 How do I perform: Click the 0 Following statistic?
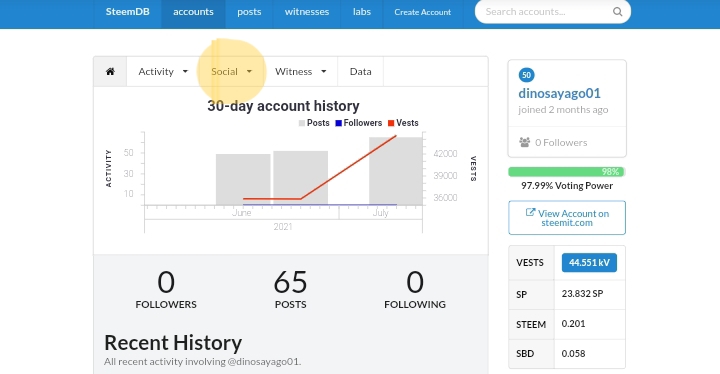(x=415, y=289)
